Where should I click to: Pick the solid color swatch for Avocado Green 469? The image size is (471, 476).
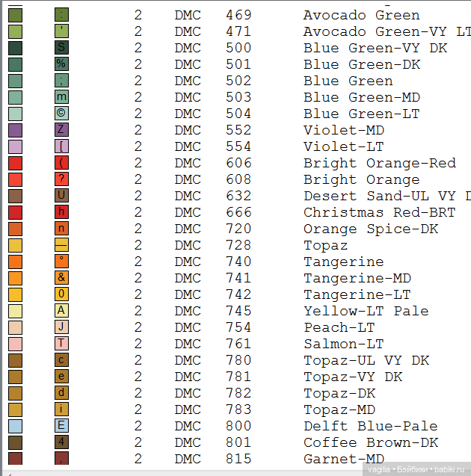[x=15, y=15]
